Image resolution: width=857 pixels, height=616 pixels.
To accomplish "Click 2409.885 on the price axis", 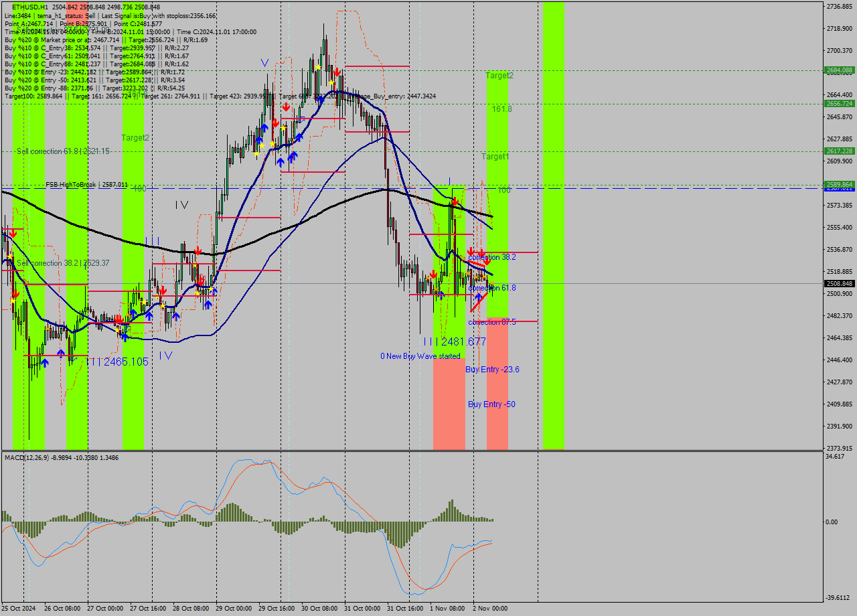I will pyautogui.click(x=839, y=404).
